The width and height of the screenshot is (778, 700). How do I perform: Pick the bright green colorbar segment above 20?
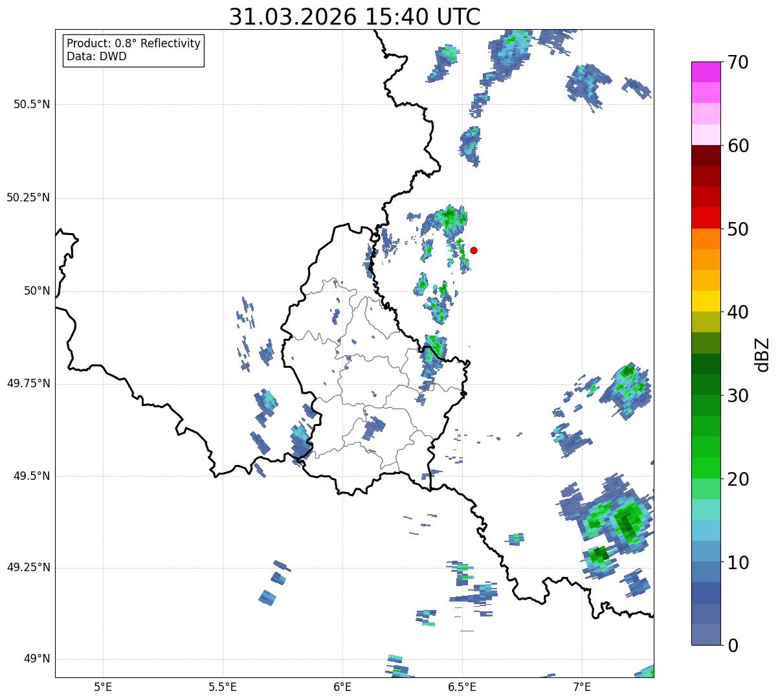point(706,468)
